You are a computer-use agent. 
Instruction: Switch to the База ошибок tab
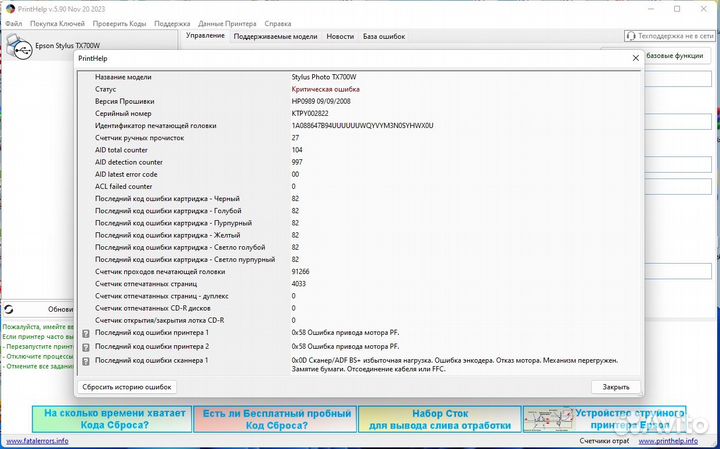pos(384,36)
